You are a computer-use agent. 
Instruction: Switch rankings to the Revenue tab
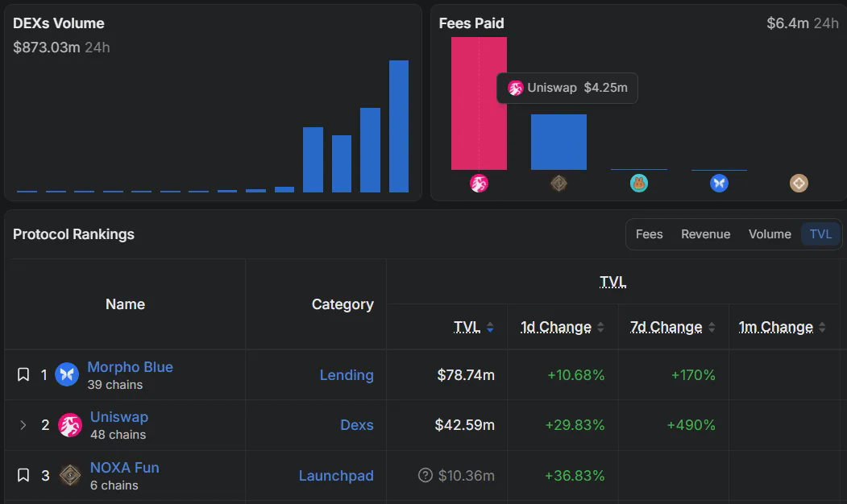tap(705, 234)
